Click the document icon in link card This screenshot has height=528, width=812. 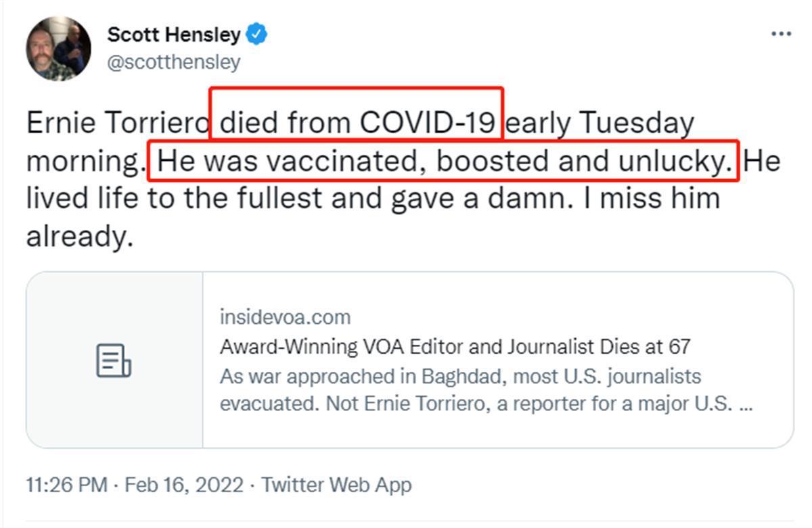(114, 360)
